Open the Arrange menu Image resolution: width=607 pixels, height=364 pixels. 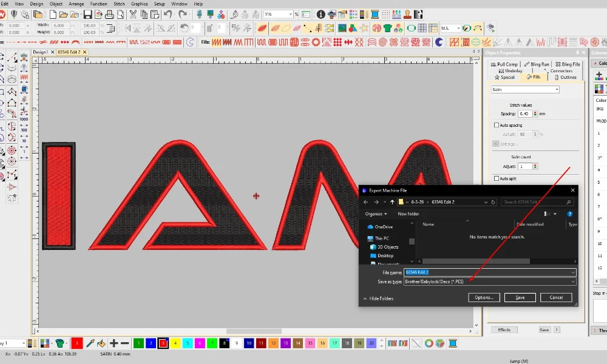(x=76, y=4)
